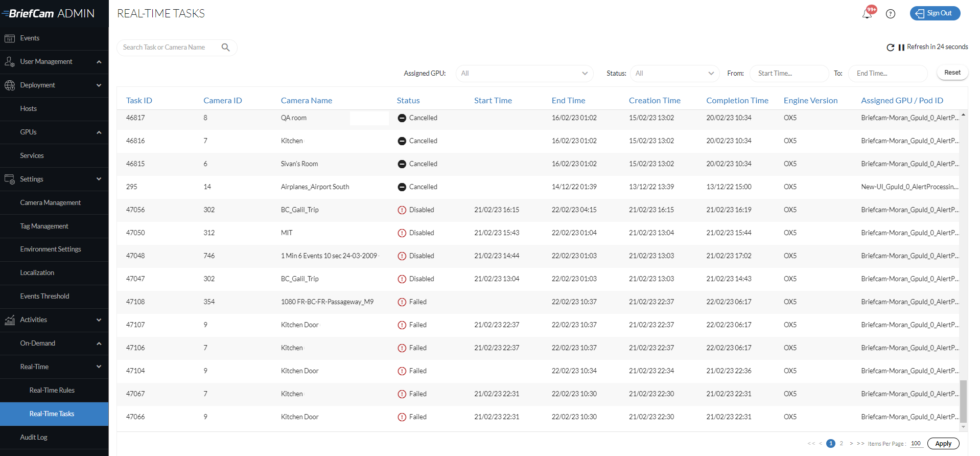This screenshot has height=456, width=980.
Task: Select camera name 1080 FR-BC-FR-Passageway_M9
Action: pos(327,302)
